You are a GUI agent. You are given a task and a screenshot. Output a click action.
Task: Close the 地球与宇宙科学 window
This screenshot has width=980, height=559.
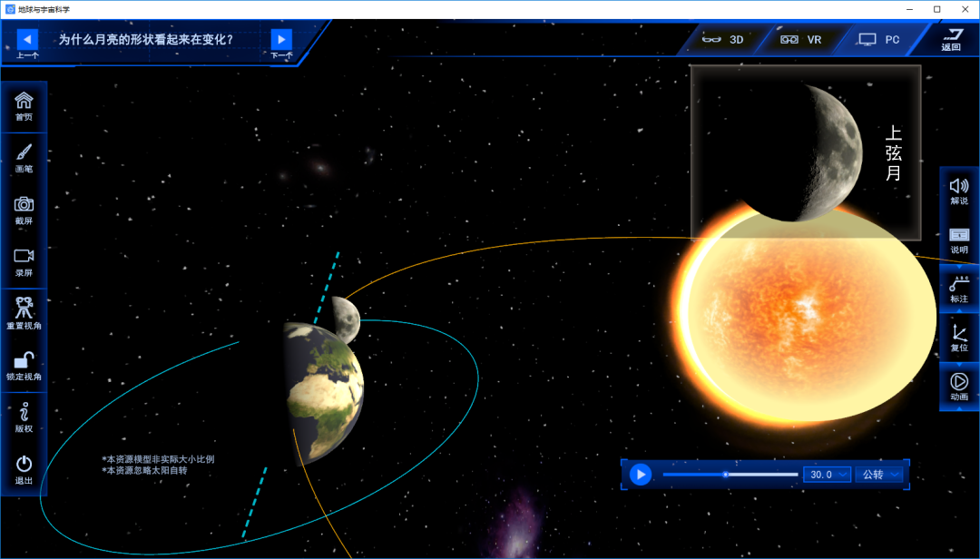tap(965, 9)
